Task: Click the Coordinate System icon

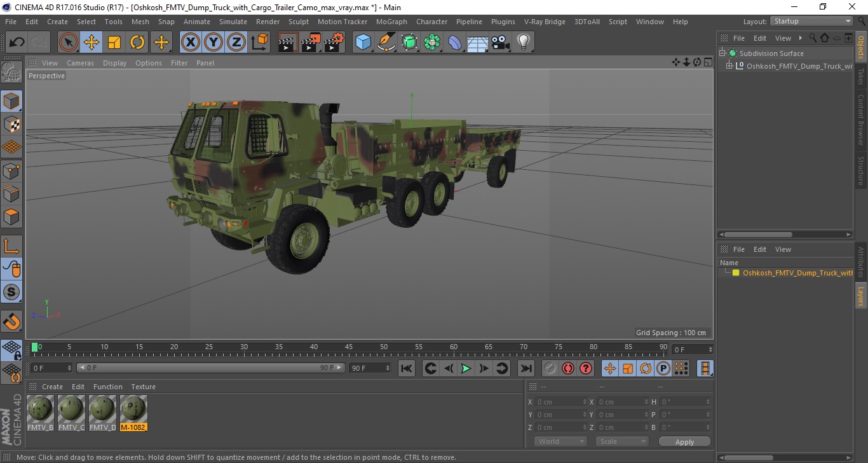Action: pyautogui.click(x=259, y=43)
